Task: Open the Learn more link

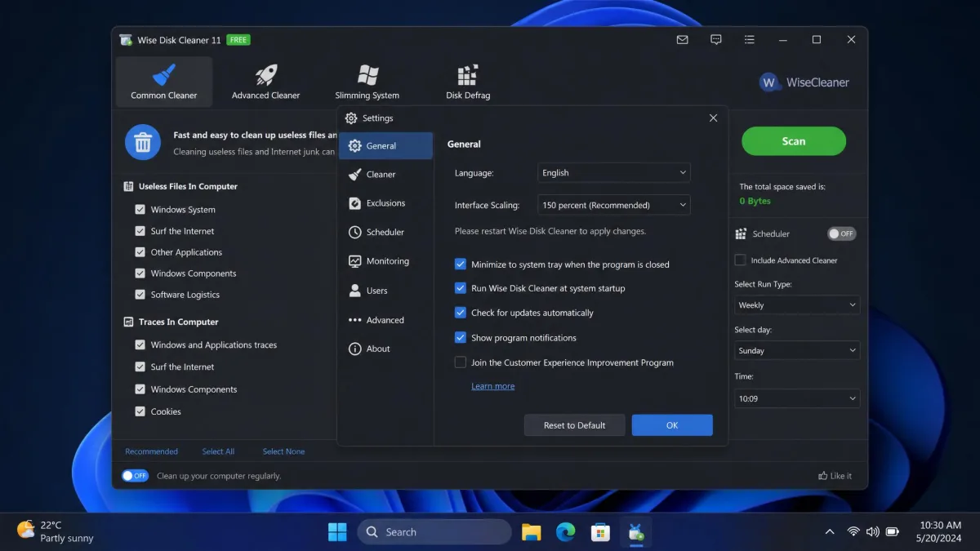Action: pos(493,386)
